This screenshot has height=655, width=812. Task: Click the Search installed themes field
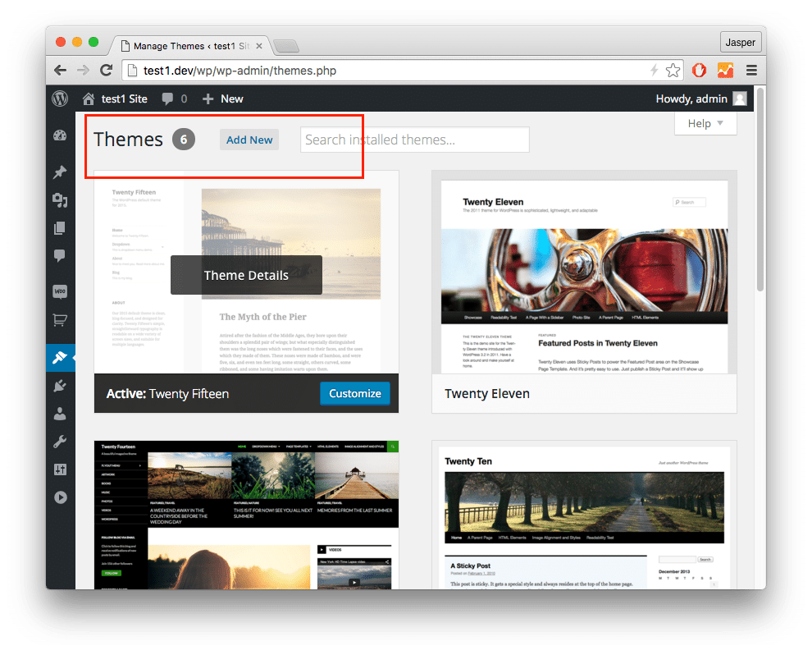(x=415, y=140)
